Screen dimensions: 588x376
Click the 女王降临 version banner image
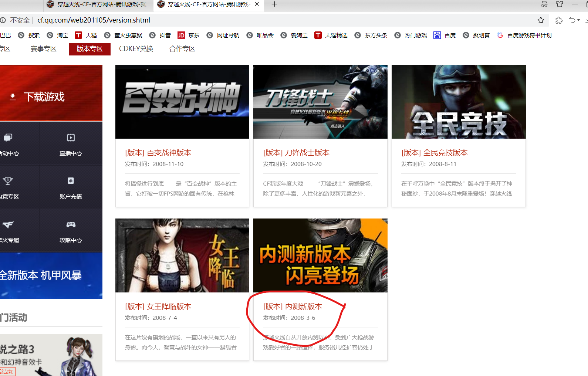pos(182,255)
